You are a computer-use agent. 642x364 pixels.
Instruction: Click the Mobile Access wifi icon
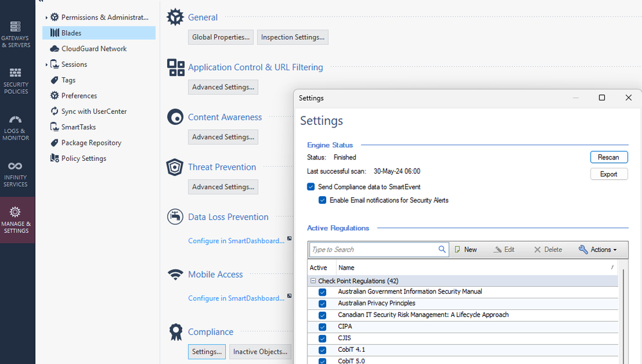tap(176, 275)
